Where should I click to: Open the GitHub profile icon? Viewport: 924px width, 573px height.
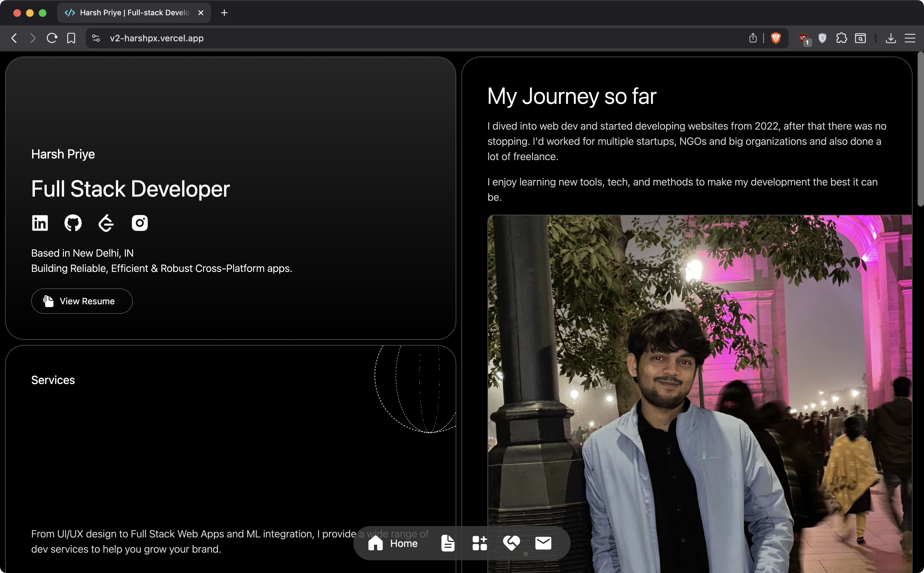coord(73,223)
